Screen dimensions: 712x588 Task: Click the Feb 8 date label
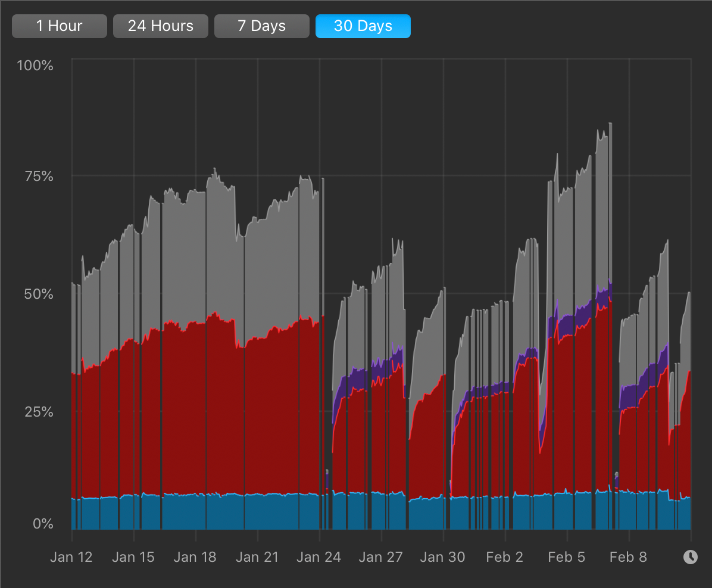(x=628, y=557)
